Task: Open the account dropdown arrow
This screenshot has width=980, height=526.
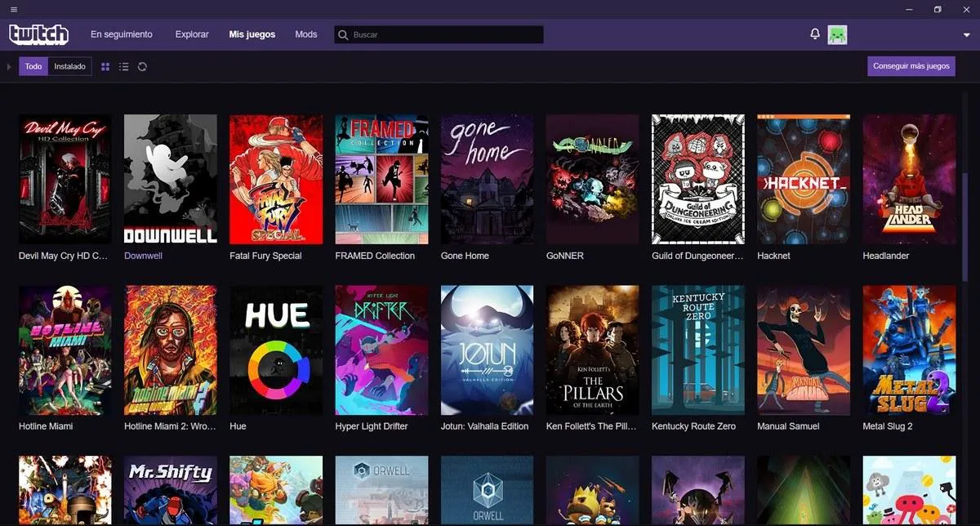Action: 967,35
